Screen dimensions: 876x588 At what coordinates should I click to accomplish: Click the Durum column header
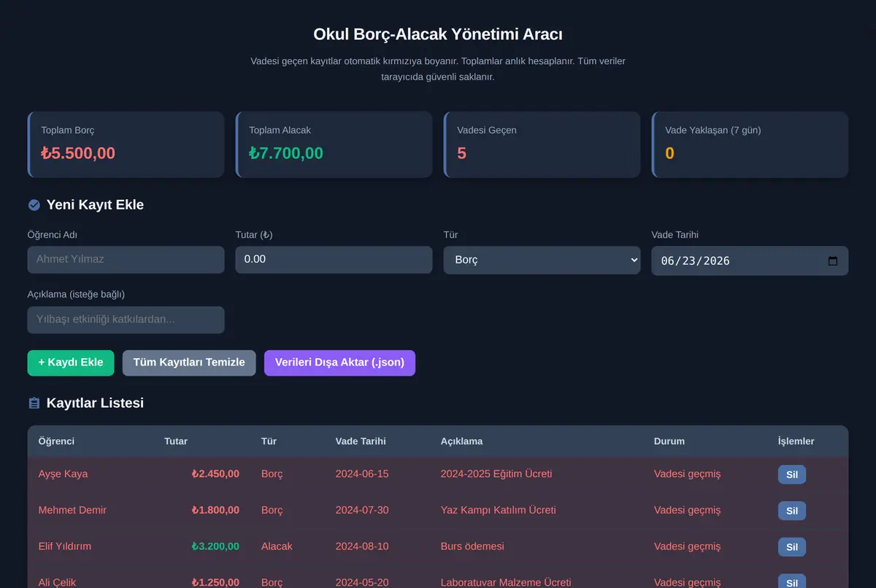coord(669,441)
